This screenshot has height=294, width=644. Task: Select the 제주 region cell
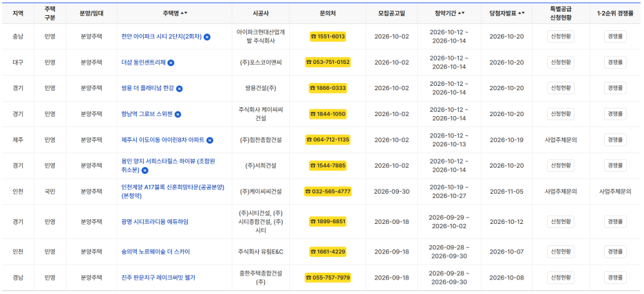[x=18, y=140]
